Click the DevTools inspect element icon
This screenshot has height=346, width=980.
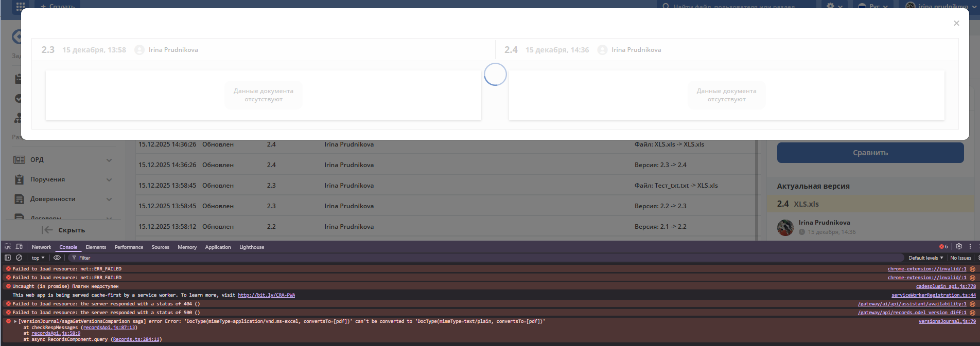[8, 247]
